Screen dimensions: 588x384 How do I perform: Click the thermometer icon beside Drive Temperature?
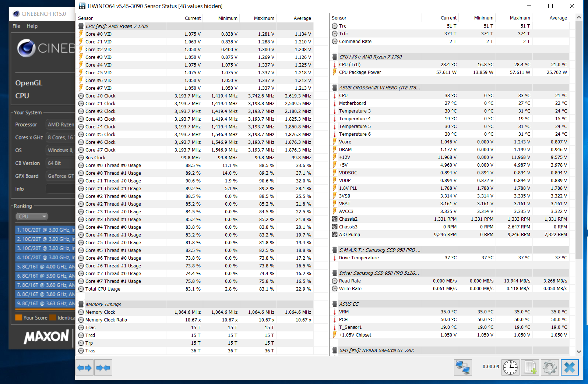335,258
